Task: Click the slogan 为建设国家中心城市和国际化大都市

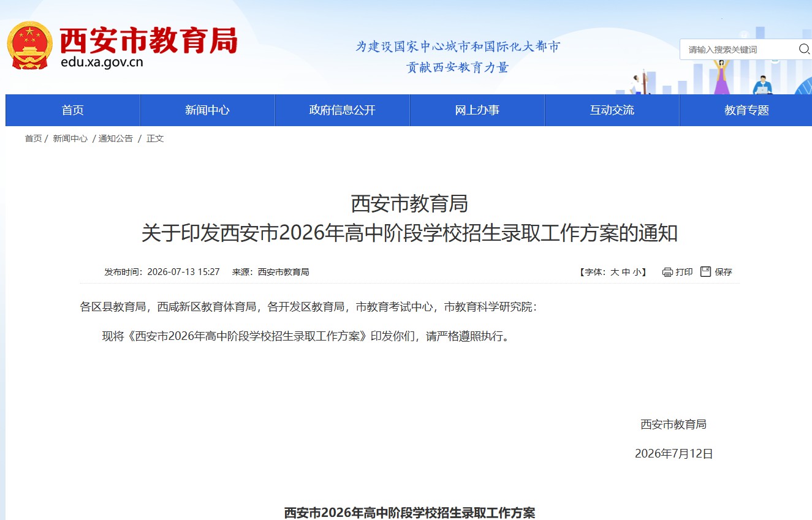Action: pyautogui.click(x=458, y=47)
